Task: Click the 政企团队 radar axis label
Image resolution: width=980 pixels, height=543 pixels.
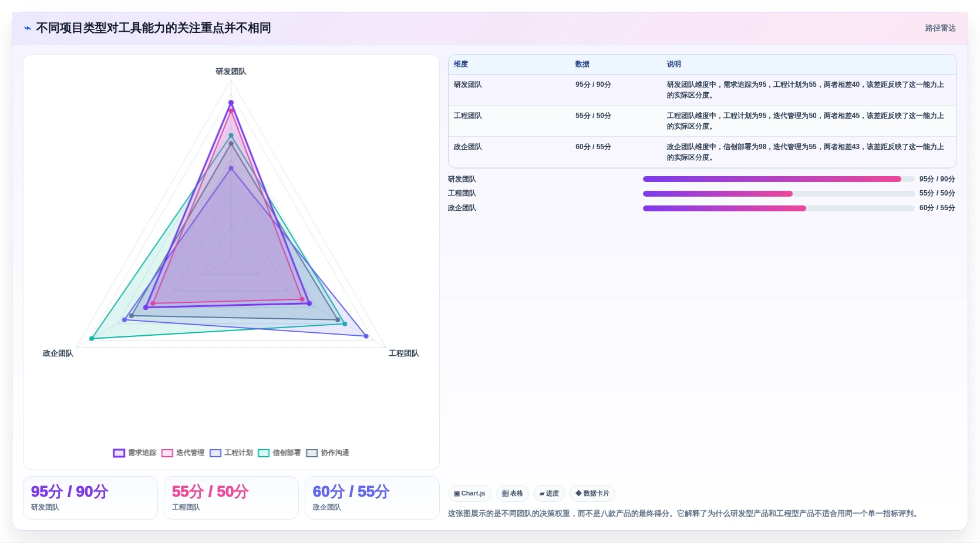Action: (x=58, y=353)
